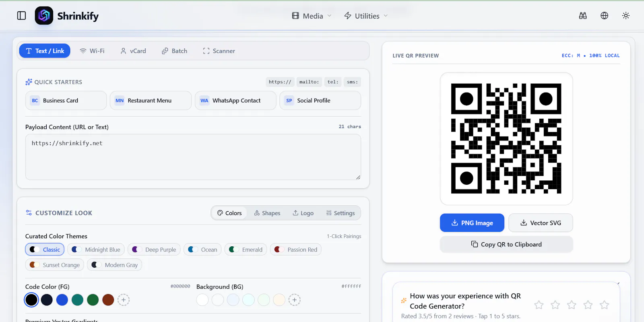Choose the Restaurant Menu quick starter
The height and width of the screenshot is (322, 644).
point(151,101)
